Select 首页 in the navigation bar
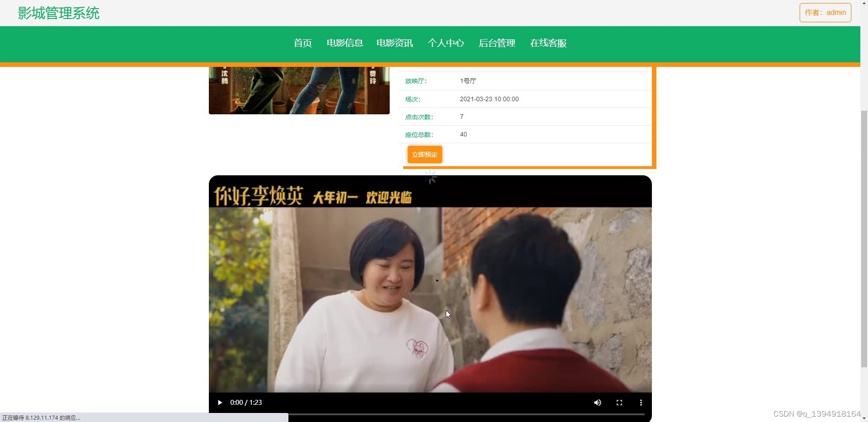 [302, 43]
